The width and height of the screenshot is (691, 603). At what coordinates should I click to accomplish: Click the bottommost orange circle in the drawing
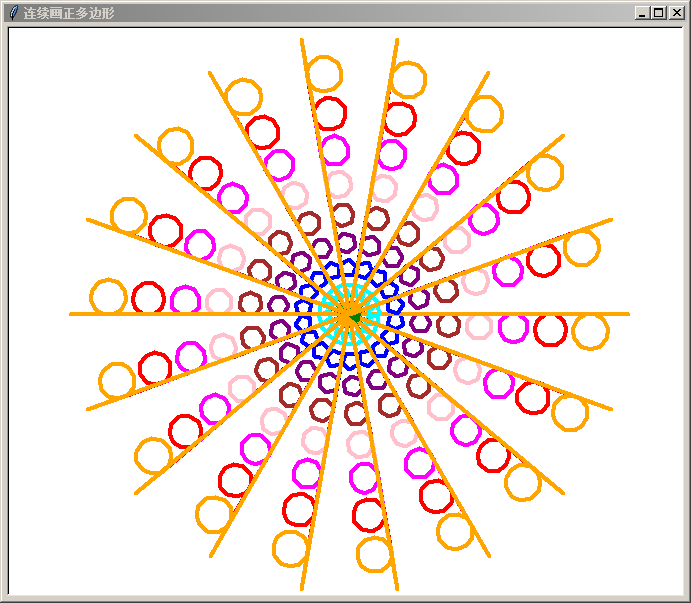point(374,554)
